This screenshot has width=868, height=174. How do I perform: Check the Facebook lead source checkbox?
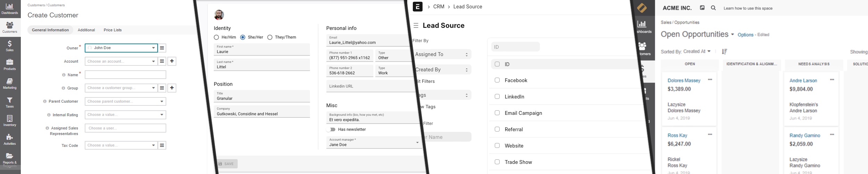tap(497, 80)
